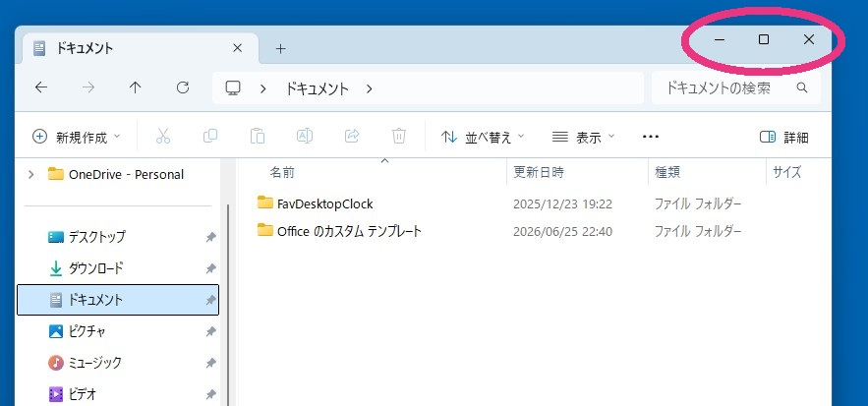
Task: Sort by 種類 column header
Action: pyautogui.click(x=667, y=172)
